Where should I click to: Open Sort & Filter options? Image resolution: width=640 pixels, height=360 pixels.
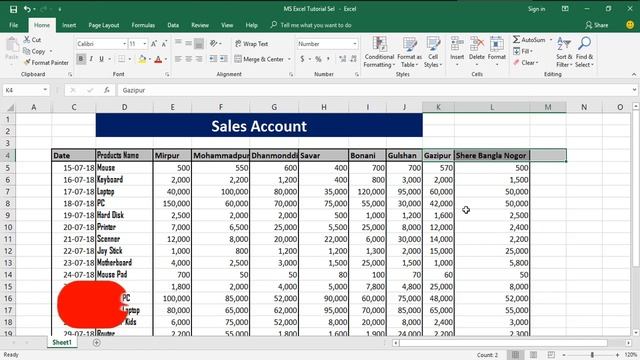coord(564,52)
